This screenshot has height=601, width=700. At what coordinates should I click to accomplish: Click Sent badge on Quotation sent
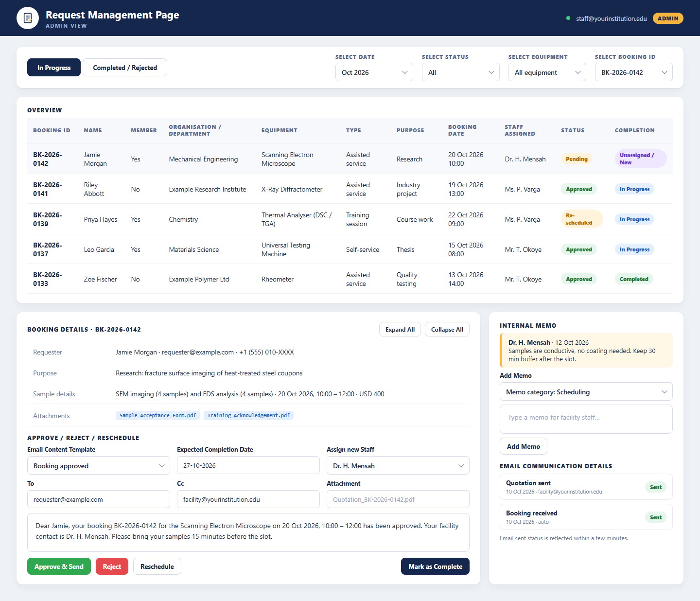click(656, 487)
